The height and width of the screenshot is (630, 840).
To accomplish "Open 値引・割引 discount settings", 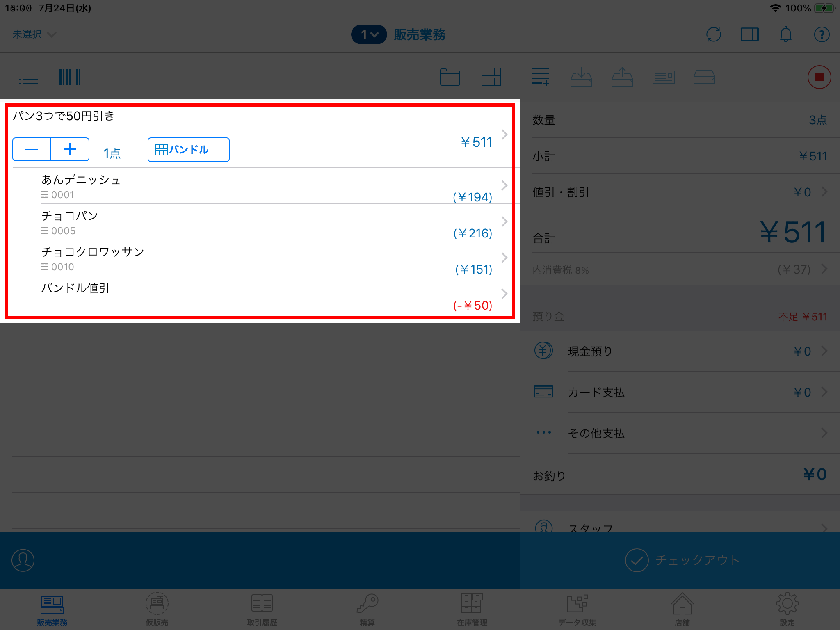I will tap(680, 192).
